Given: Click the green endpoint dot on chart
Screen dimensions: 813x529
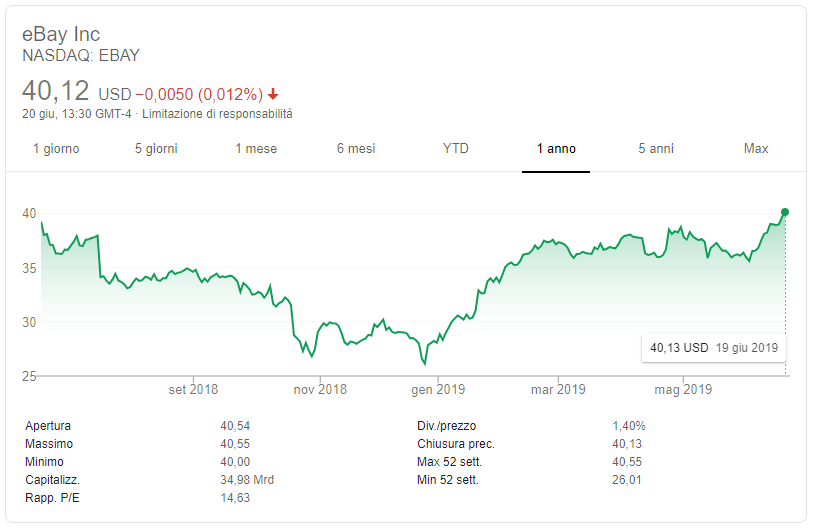Looking at the screenshot, I should coord(785,212).
